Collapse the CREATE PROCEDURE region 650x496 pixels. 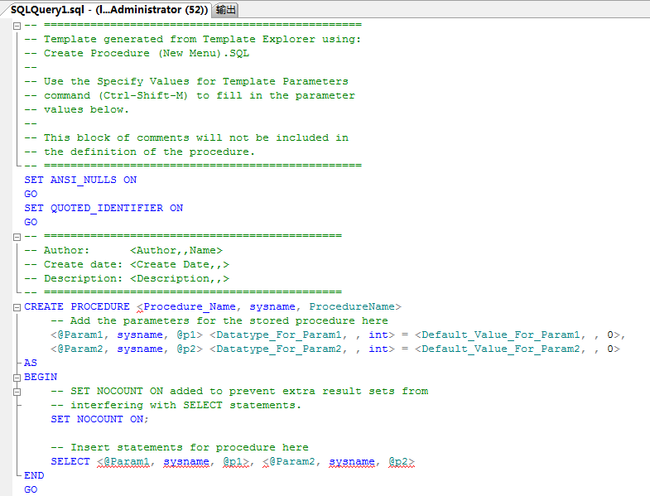click(x=17, y=307)
